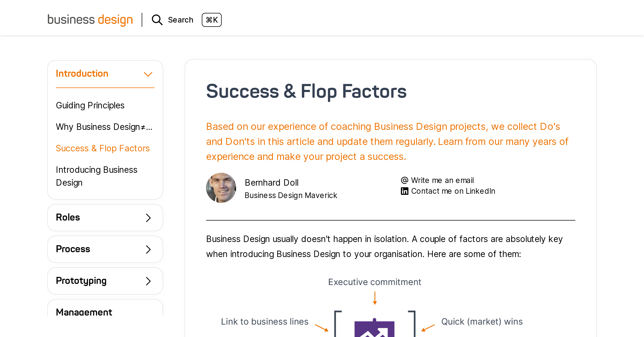Viewport: 644px width, 337px height.
Task: Select Success & Flop Factors entry
Action: (103, 148)
